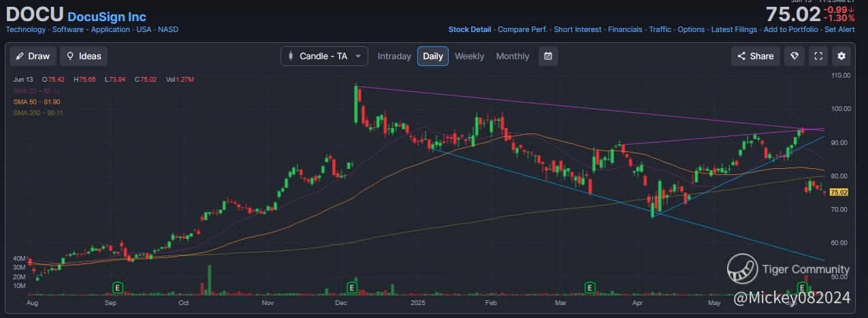Open the calendar date range icon
The image size is (868, 318).
548,56
